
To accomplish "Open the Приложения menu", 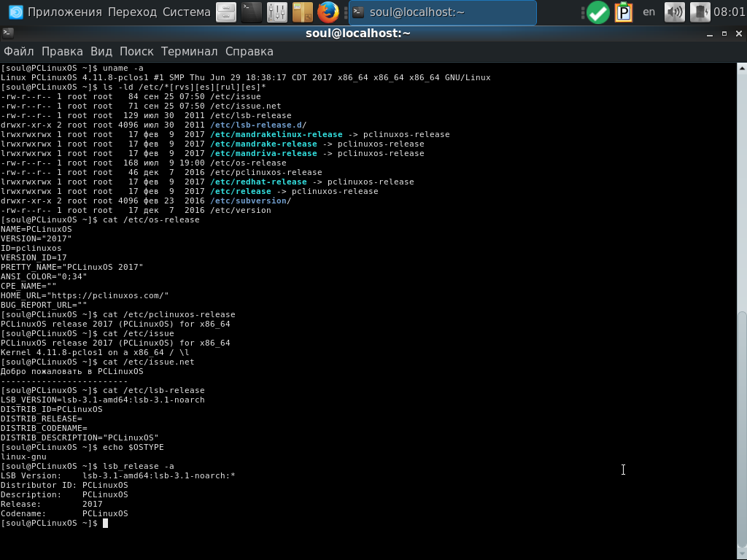I will [x=65, y=12].
